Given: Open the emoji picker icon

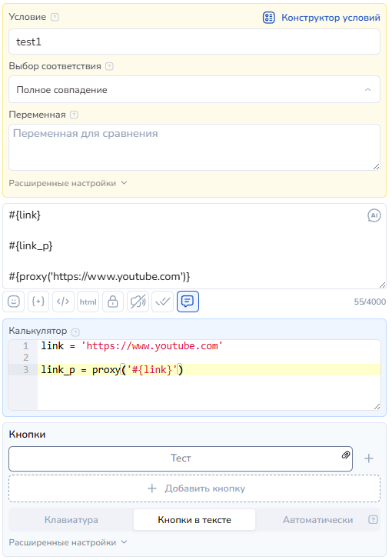Looking at the screenshot, I should pos(14,302).
